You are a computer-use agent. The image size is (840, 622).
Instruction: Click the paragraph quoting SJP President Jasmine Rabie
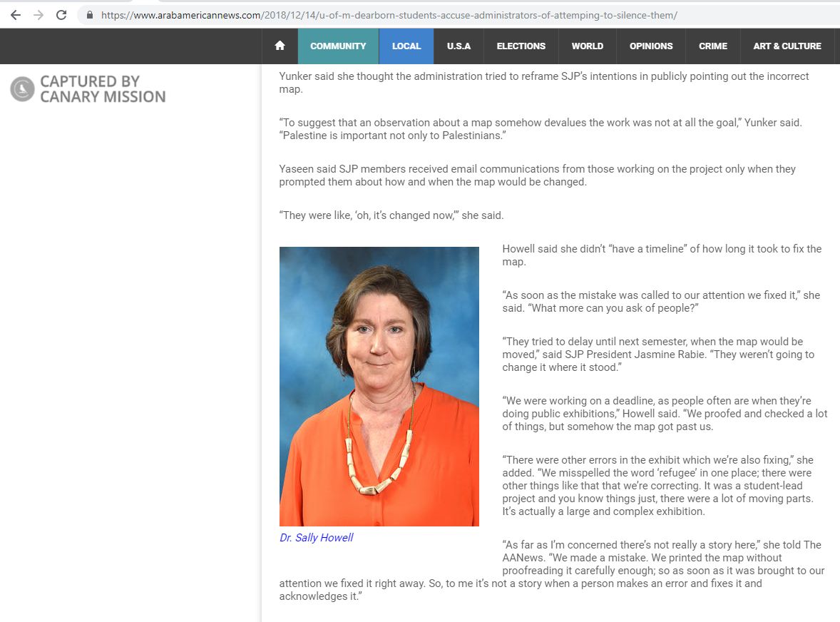tap(657, 354)
